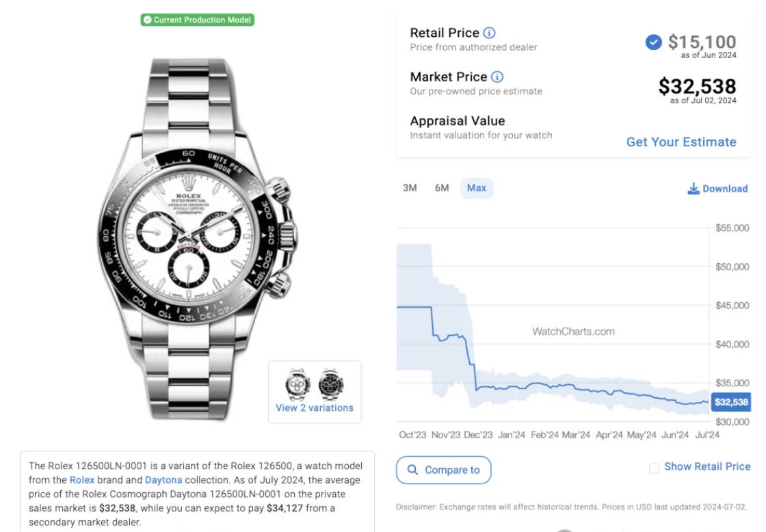Click the Retail Price info icon

click(x=489, y=33)
